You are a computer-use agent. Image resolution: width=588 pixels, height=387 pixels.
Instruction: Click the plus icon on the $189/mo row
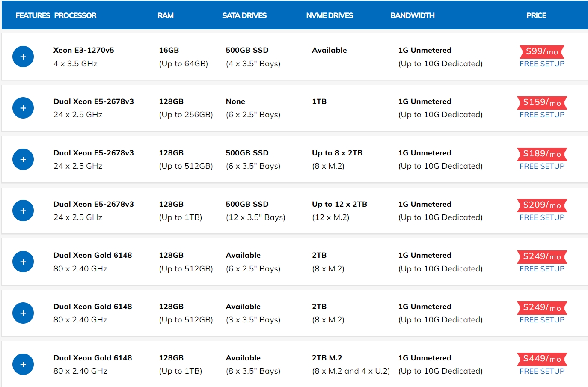tap(23, 159)
